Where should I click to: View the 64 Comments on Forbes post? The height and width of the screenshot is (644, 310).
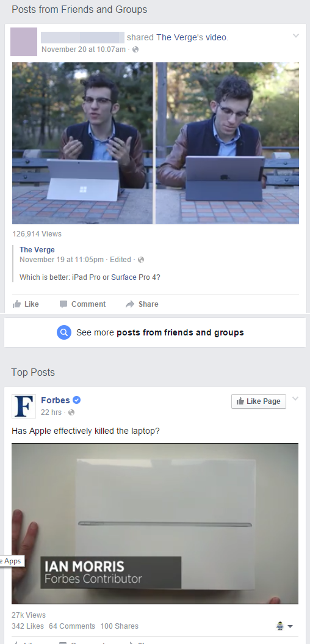pyautogui.click(x=72, y=626)
